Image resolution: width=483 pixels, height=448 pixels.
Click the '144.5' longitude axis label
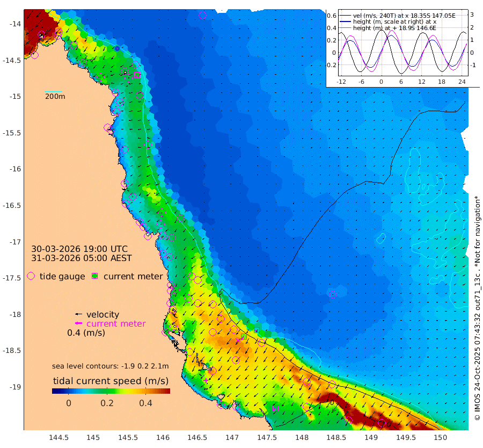[58, 437]
